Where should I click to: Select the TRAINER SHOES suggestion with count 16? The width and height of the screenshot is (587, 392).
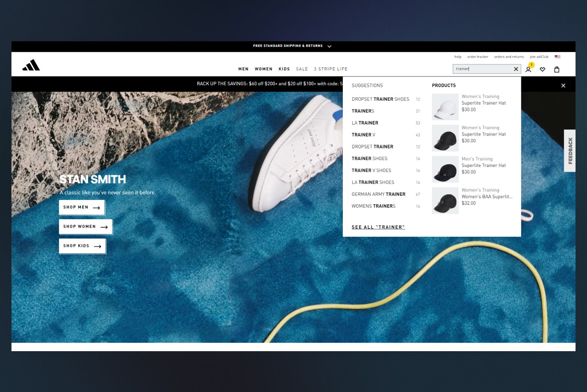(386, 158)
